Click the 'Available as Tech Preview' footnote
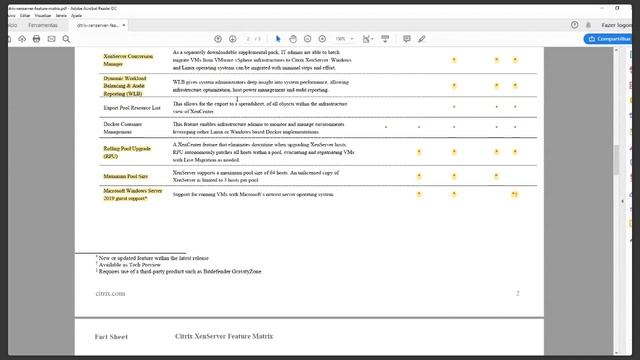This screenshot has height=360, width=640. (129, 264)
